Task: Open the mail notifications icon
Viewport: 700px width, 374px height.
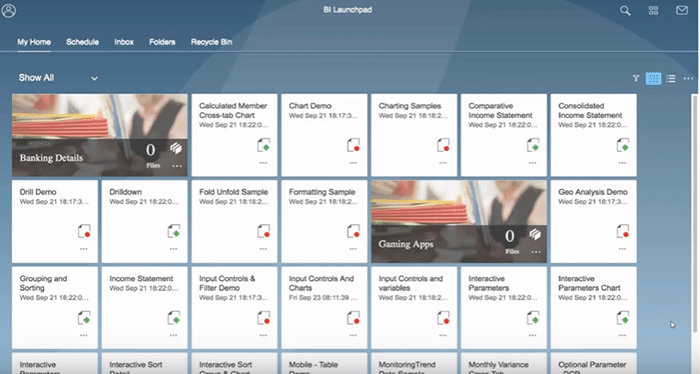Action: pyautogui.click(x=682, y=10)
